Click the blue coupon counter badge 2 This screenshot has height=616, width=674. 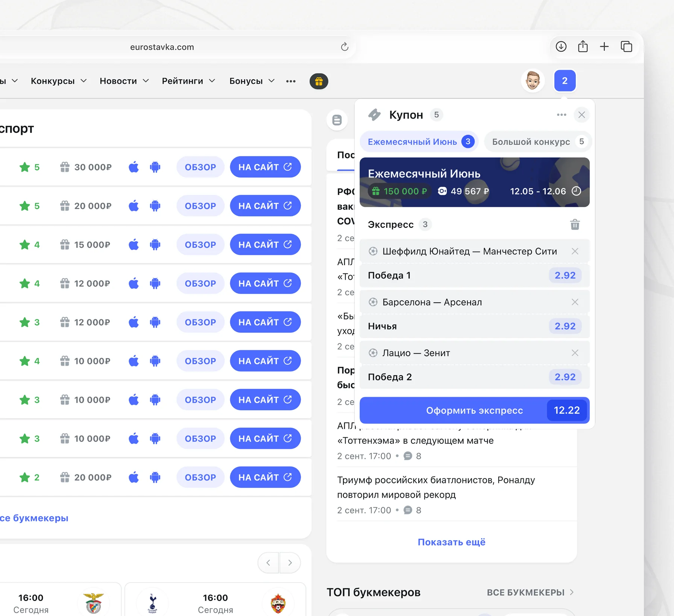pyautogui.click(x=565, y=80)
